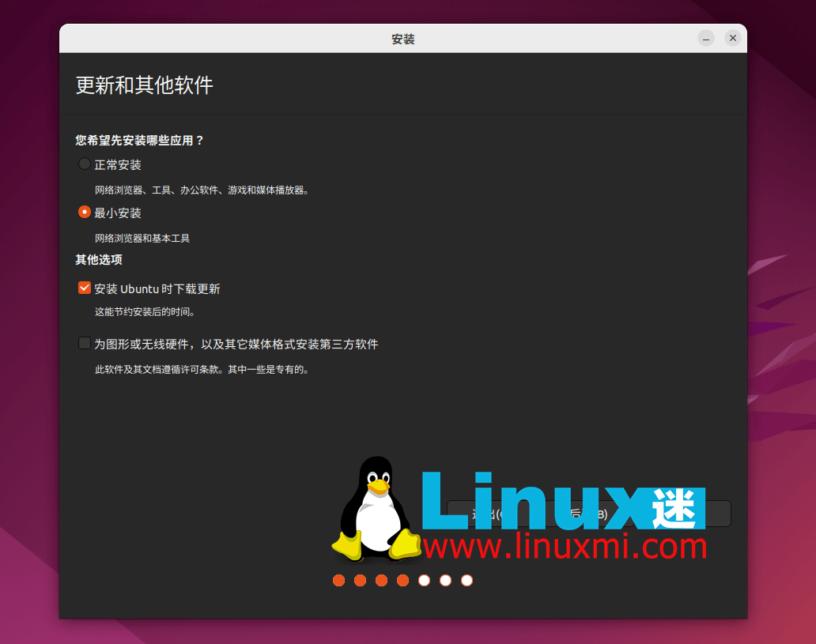The width and height of the screenshot is (816, 644).
Task: Click the question 您希望先安装哪些应用
Action: tap(139, 141)
